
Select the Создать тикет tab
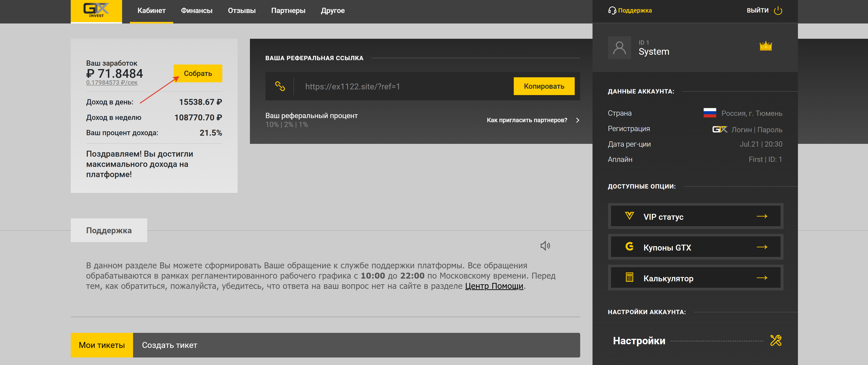click(170, 345)
